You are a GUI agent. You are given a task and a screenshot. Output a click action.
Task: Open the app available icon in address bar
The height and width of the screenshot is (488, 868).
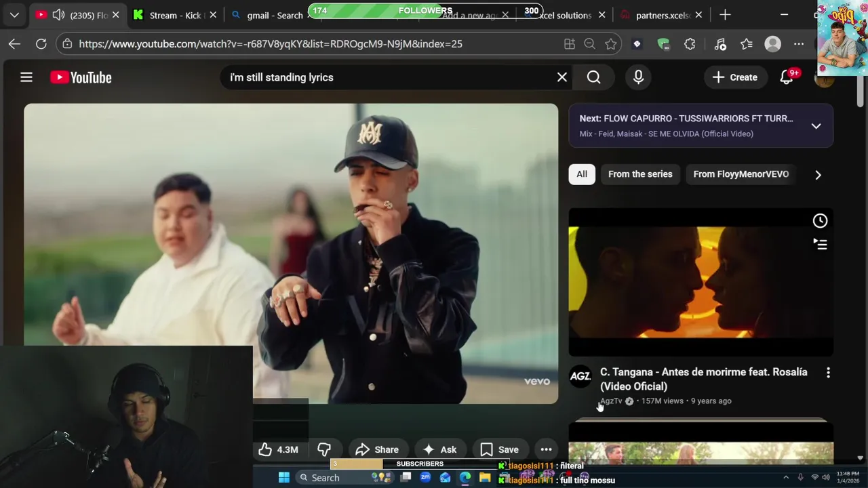(570, 44)
